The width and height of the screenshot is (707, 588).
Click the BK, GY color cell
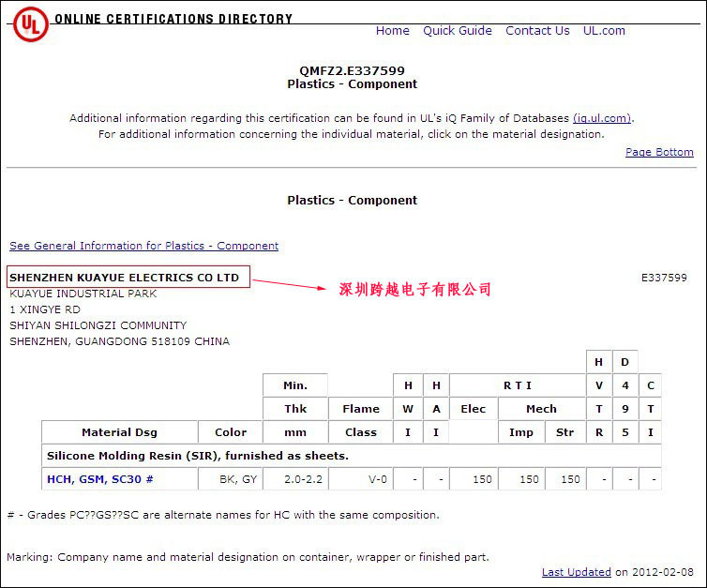pos(231,479)
